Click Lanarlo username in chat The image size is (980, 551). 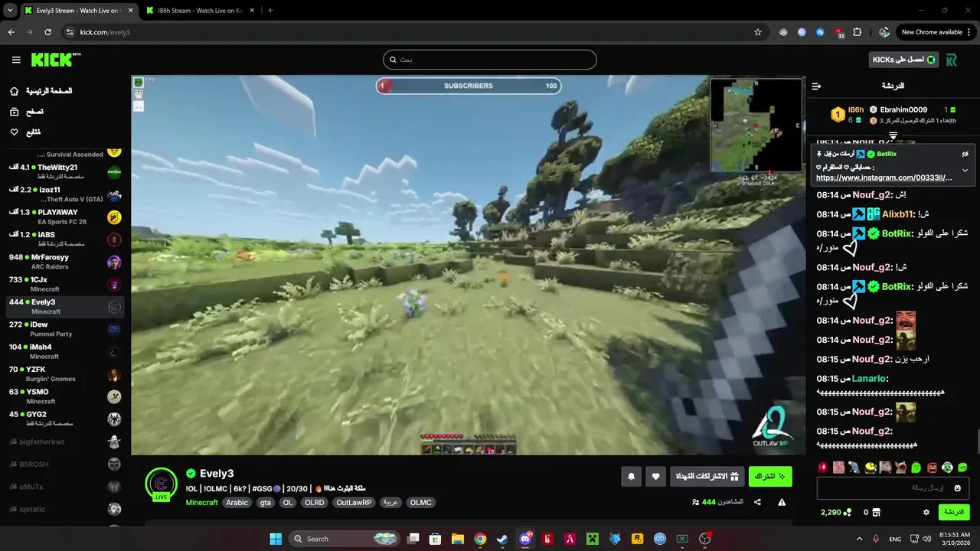tap(870, 379)
